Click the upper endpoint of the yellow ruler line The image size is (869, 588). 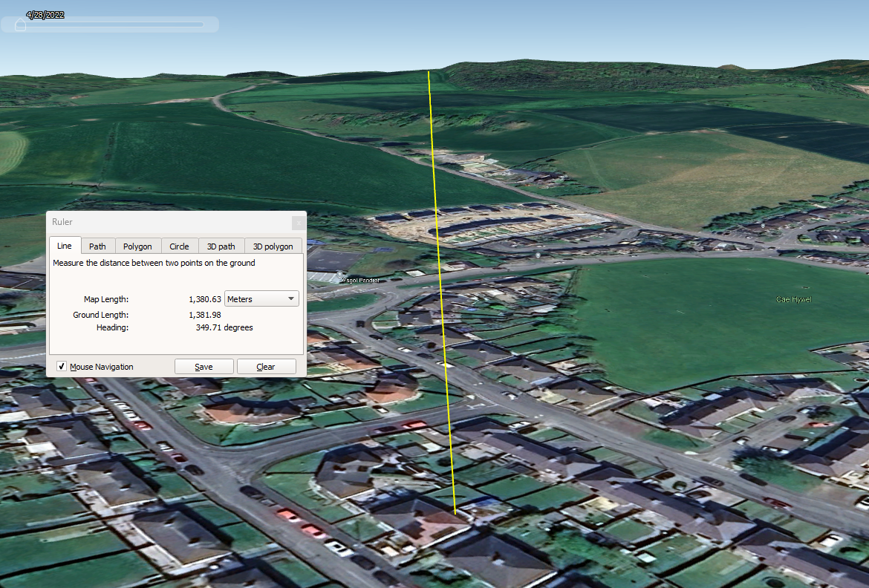click(x=429, y=71)
